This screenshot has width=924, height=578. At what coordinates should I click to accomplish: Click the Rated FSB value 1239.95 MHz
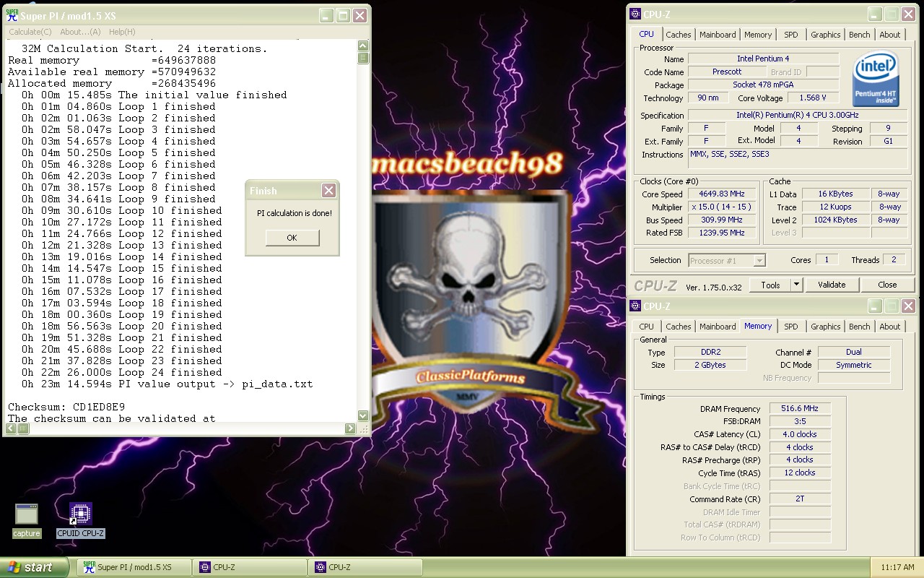click(x=721, y=233)
